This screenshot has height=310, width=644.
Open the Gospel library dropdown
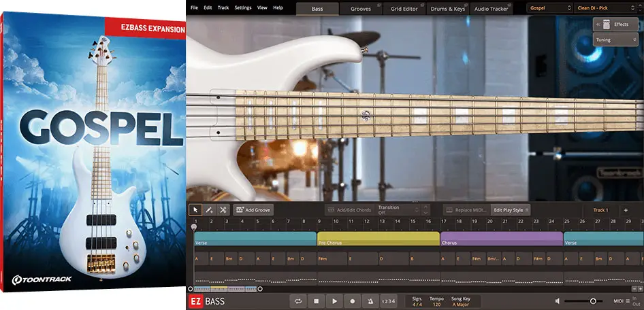tap(549, 8)
